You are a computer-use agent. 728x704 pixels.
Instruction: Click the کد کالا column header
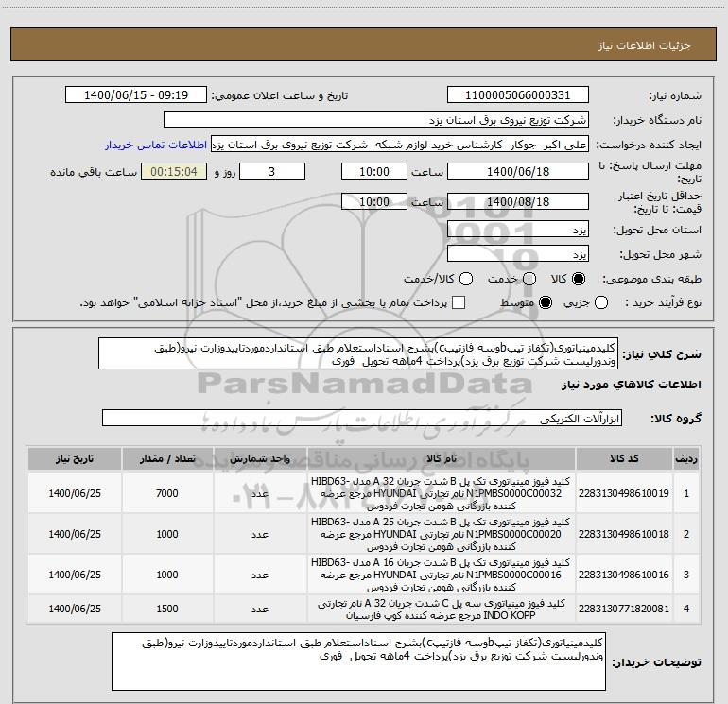click(x=624, y=459)
